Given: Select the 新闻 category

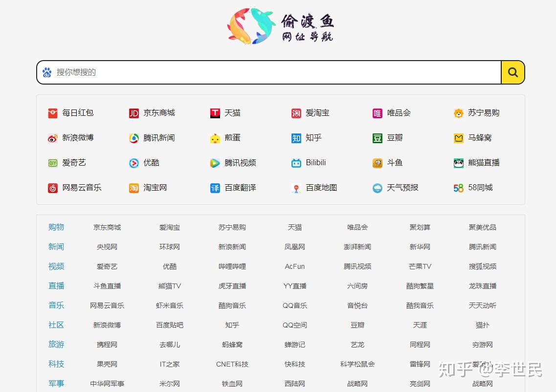Looking at the screenshot, I should [x=56, y=247].
